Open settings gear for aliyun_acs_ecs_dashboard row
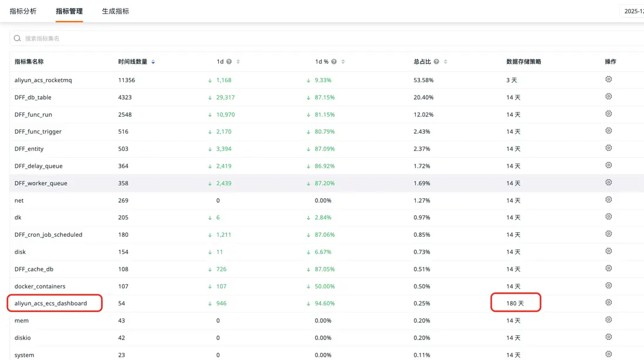Image resolution: width=644 pixels, height=360 pixels. coord(609,303)
